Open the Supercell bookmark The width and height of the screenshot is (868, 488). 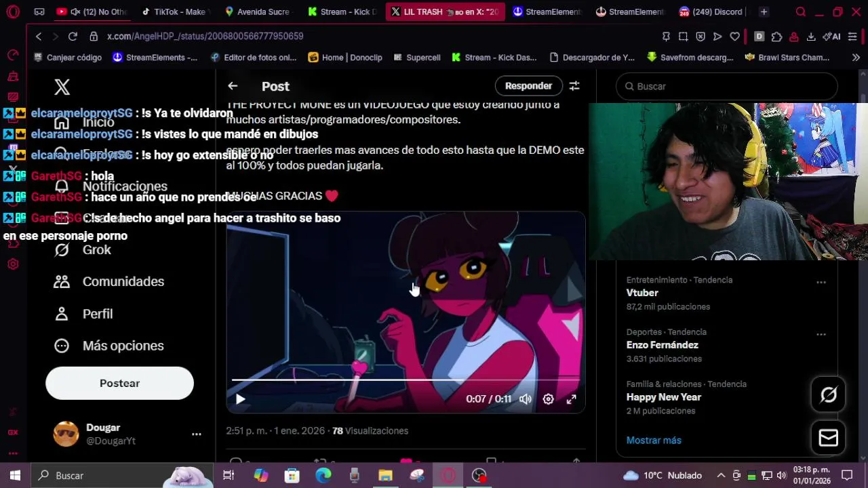tap(416, 58)
